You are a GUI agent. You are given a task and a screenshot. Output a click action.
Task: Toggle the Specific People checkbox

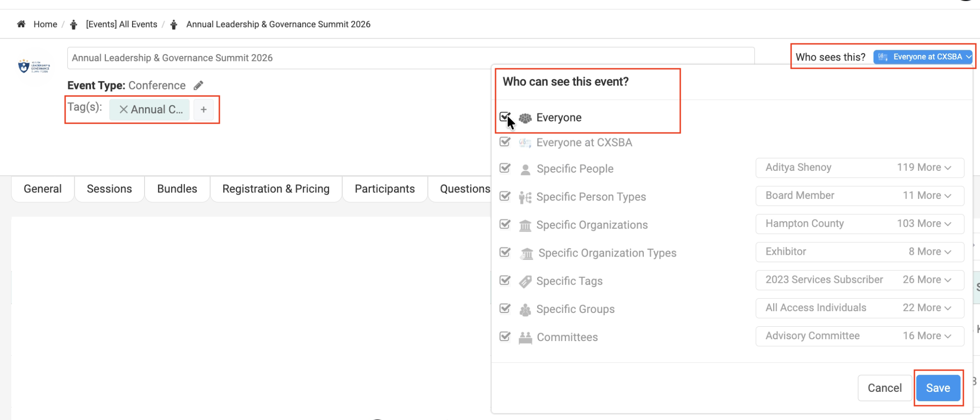click(x=505, y=168)
